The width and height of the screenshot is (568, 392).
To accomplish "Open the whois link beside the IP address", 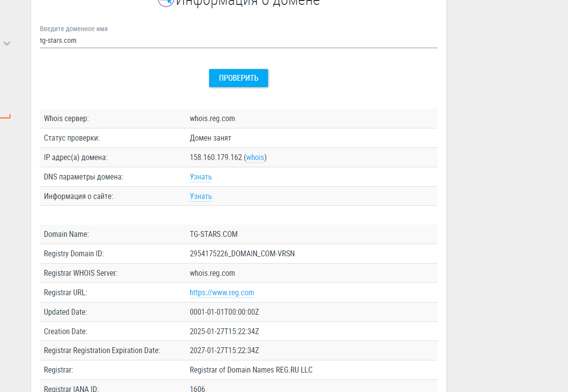I will tap(255, 158).
